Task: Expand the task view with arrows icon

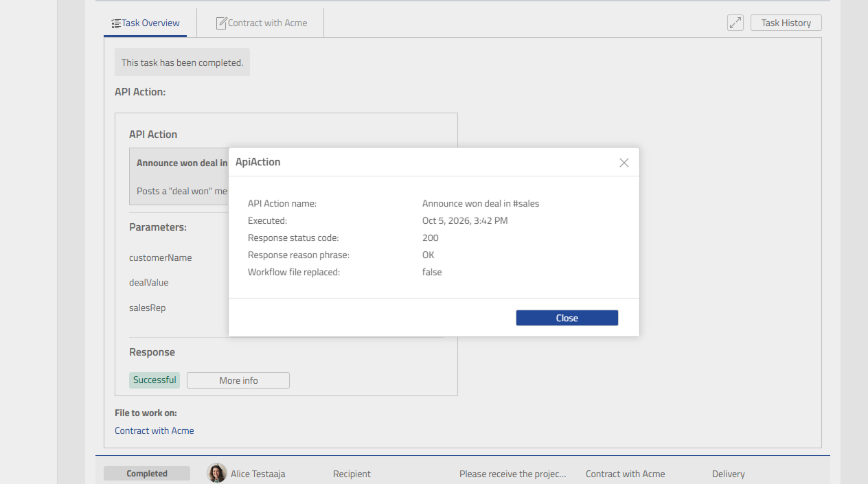Action: pyautogui.click(x=735, y=23)
